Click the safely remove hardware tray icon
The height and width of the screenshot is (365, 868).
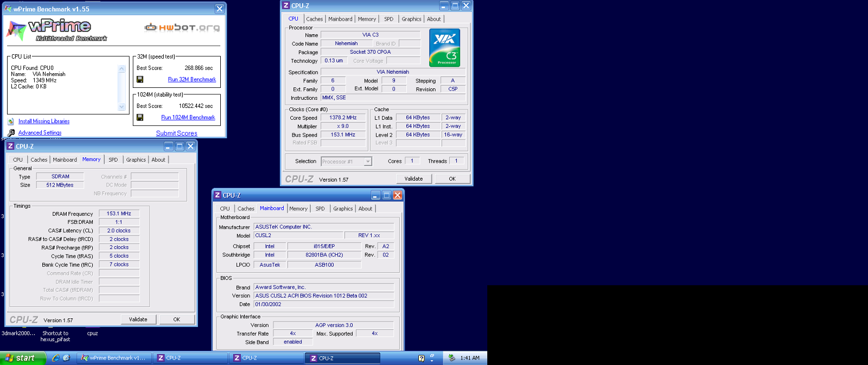pyautogui.click(x=451, y=358)
